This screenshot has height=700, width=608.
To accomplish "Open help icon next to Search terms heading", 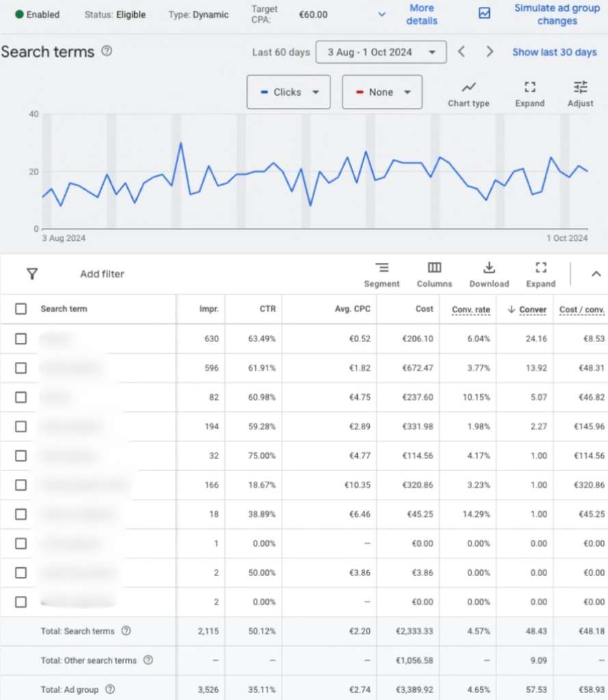I will [x=107, y=51].
